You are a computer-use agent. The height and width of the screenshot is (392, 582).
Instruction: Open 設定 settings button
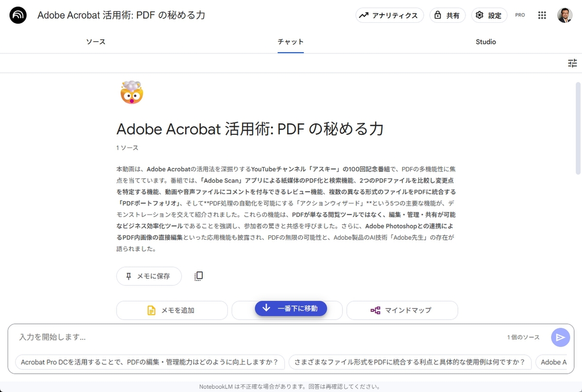(x=489, y=15)
